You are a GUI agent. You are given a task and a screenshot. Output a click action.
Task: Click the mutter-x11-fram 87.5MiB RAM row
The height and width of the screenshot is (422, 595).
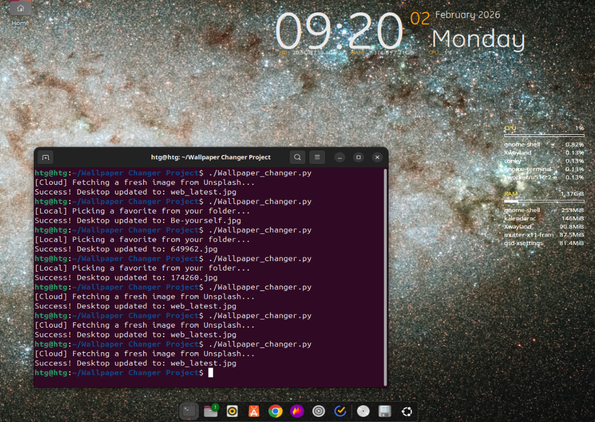(x=544, y=235)
